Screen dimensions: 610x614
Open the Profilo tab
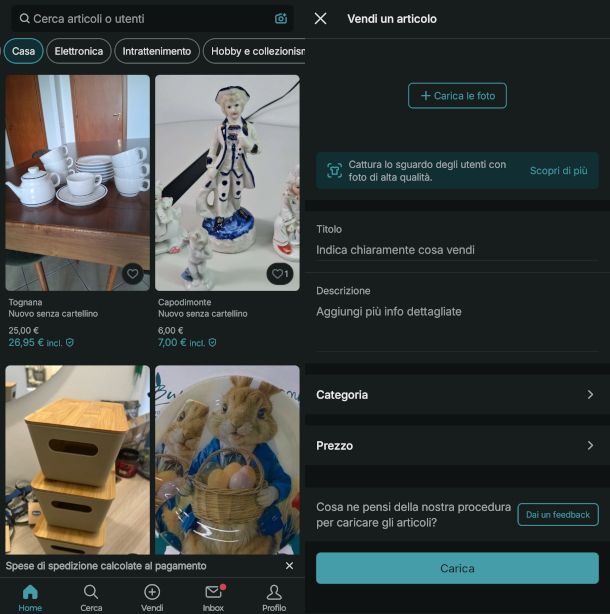(x=274, y=598)
